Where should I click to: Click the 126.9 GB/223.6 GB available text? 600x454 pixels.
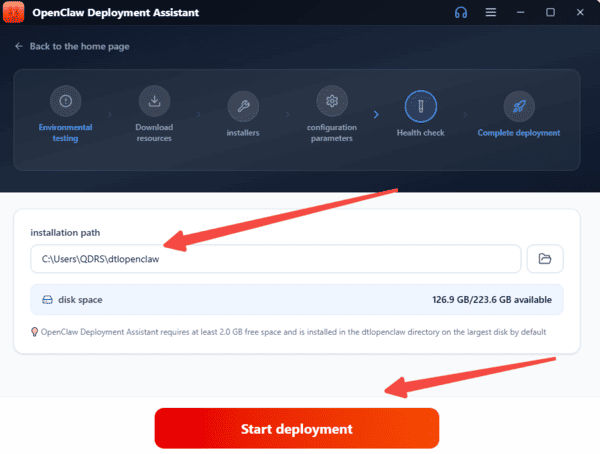[x=492, y=300]
